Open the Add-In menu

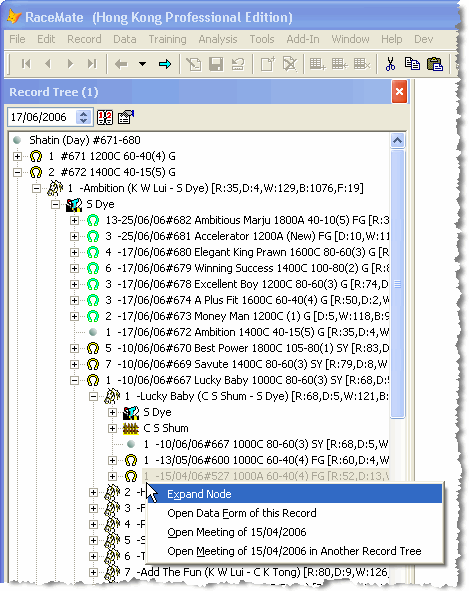[303, 39]
